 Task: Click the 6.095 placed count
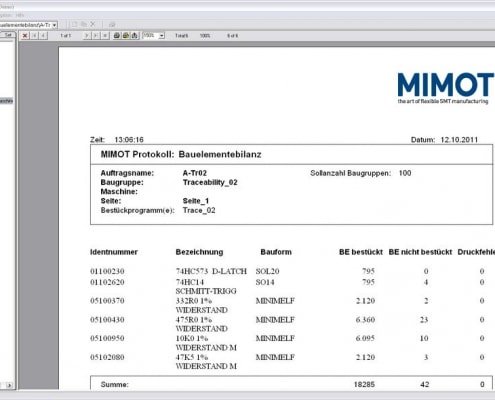pyautogui.click(x=365, y=338)
